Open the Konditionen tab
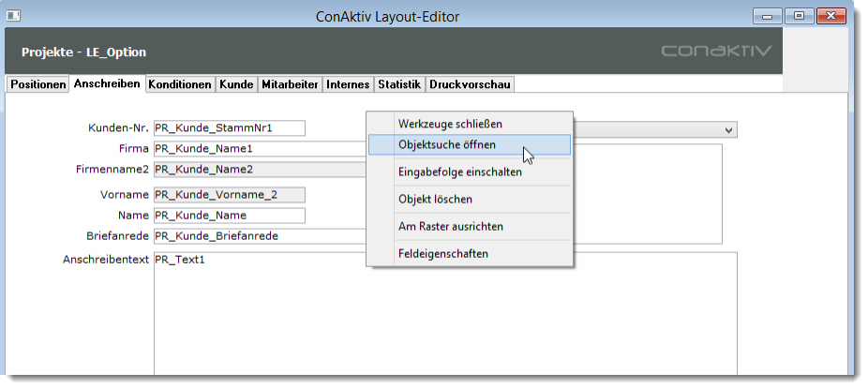Image resolution: width=868 pixels, height=389 pixels. coord(180,84)
